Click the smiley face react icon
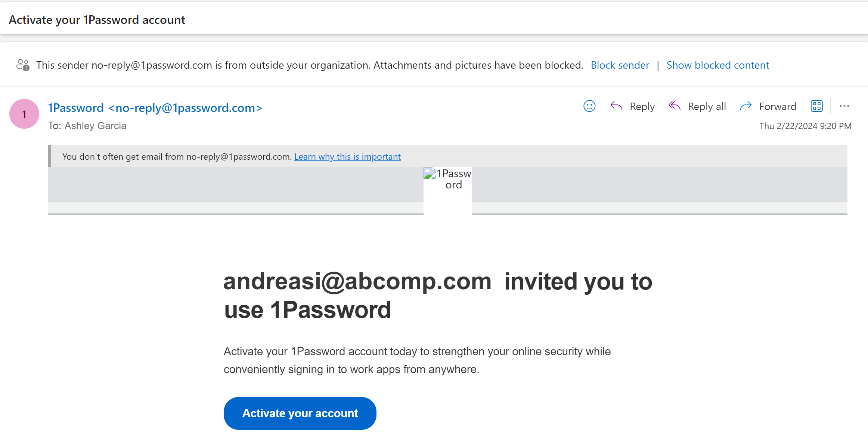868x444 pixels. [x=589, y=106]
